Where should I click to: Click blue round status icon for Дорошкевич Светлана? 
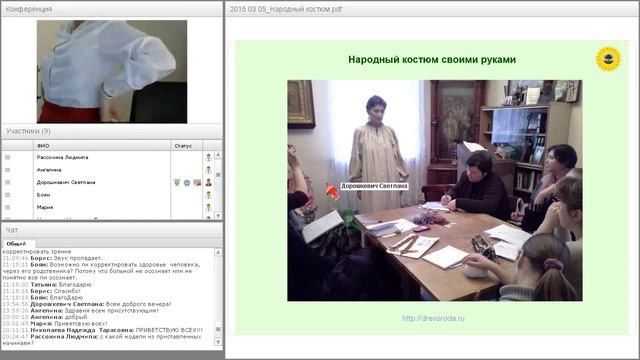tap(187, 182)
